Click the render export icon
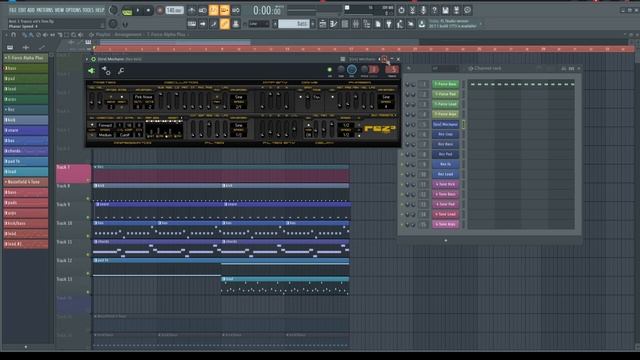This screenshot has width=640, height=360. (x=456, y=10)
